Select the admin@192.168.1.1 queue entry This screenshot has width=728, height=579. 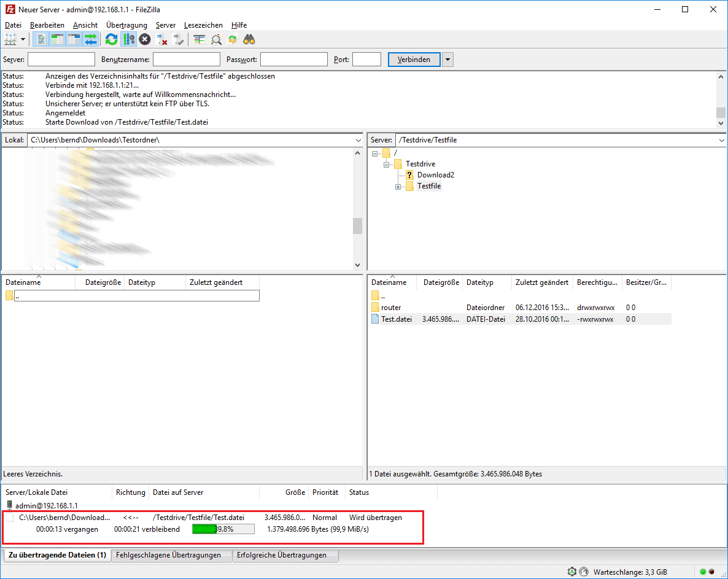point(42,506)
